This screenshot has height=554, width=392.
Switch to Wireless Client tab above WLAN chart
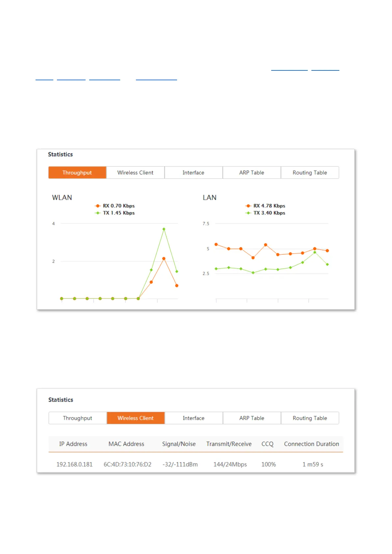pyautogui.click(x=135, y=172)
